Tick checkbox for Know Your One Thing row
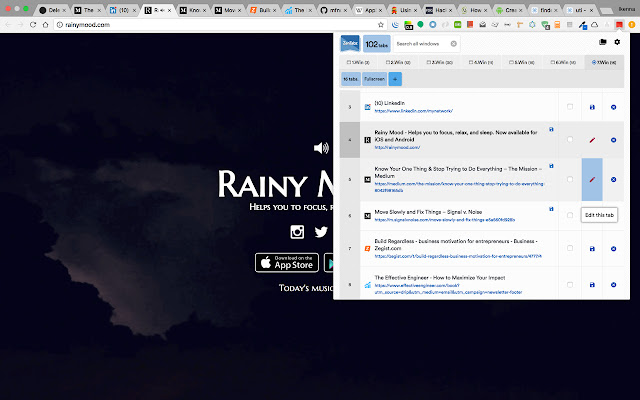This screenshot has height=400, width=640. tap(570, 179)
